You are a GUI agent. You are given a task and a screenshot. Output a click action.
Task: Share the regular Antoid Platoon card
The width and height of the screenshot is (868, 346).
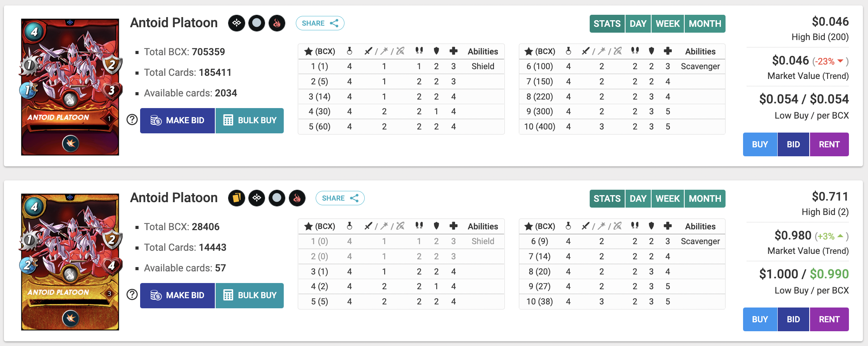(x=320, y=23)
